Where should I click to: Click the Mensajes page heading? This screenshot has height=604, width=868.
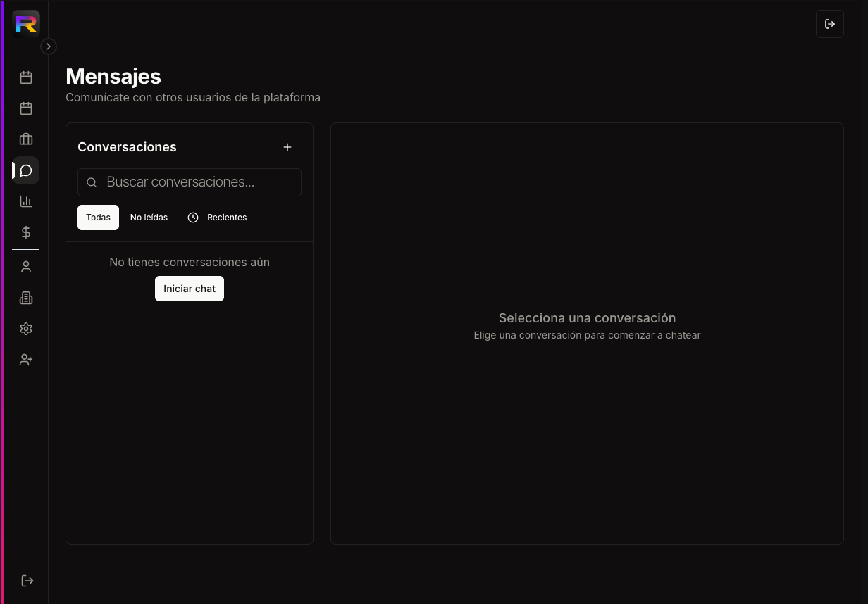tap(113, 76)
